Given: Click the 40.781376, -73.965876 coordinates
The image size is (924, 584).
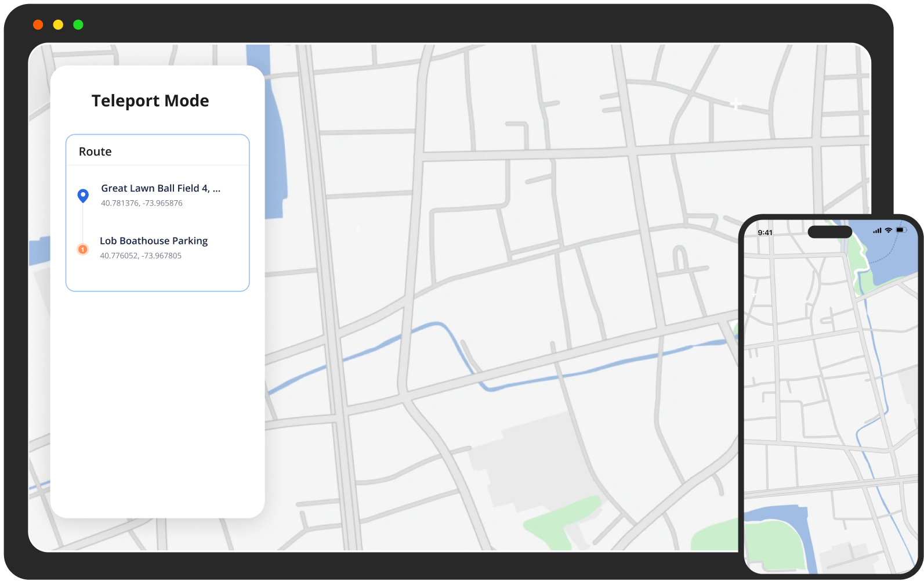Looking at the screenshot, I should click(142, 203).
